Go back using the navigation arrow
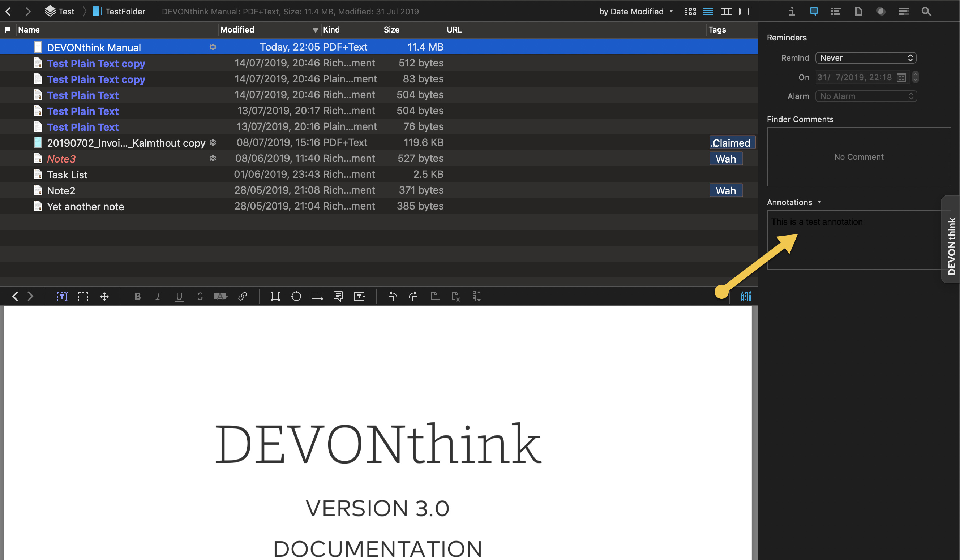Screen dimensions: 960x560 click(8, 12)
